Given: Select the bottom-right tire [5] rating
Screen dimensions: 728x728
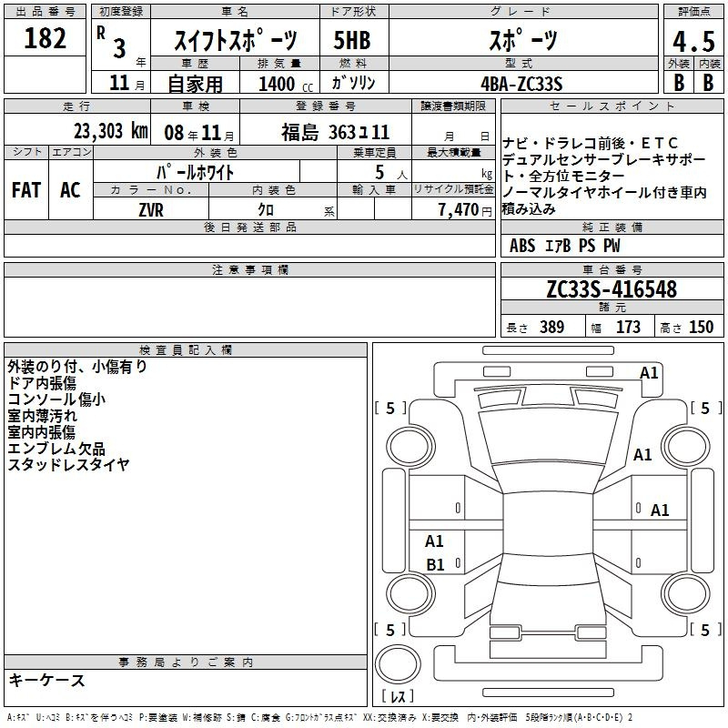Looking at the screenshot, I should pos(704,630).
